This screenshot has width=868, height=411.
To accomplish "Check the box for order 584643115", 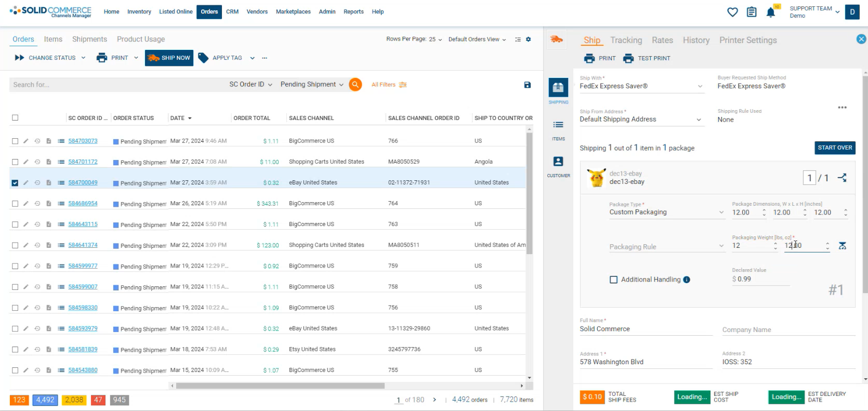I will coord(15,224).
